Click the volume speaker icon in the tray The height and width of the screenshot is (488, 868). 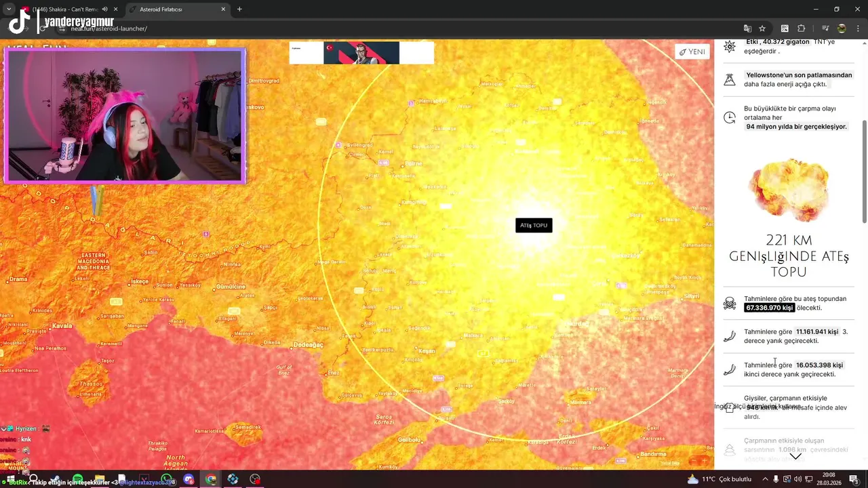(797, 479)
